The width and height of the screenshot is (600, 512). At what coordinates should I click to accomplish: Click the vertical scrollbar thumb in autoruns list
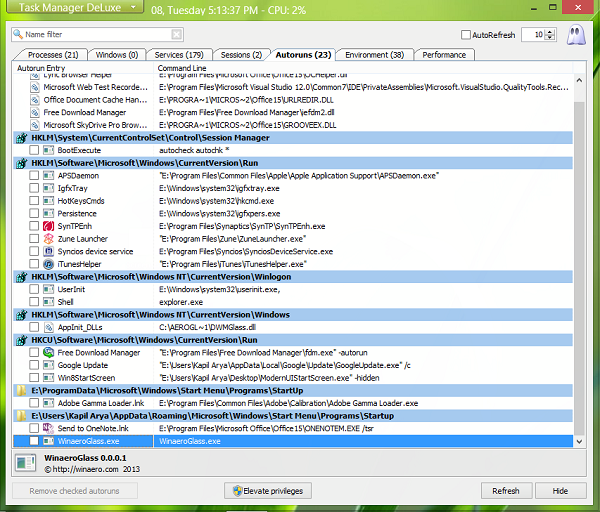(x=579, y=268)
